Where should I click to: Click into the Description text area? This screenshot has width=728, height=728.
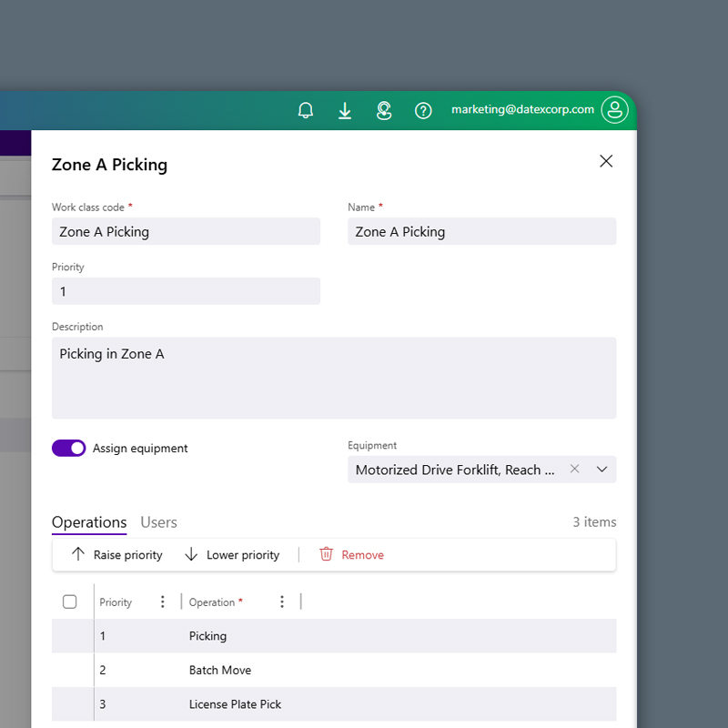334,378
